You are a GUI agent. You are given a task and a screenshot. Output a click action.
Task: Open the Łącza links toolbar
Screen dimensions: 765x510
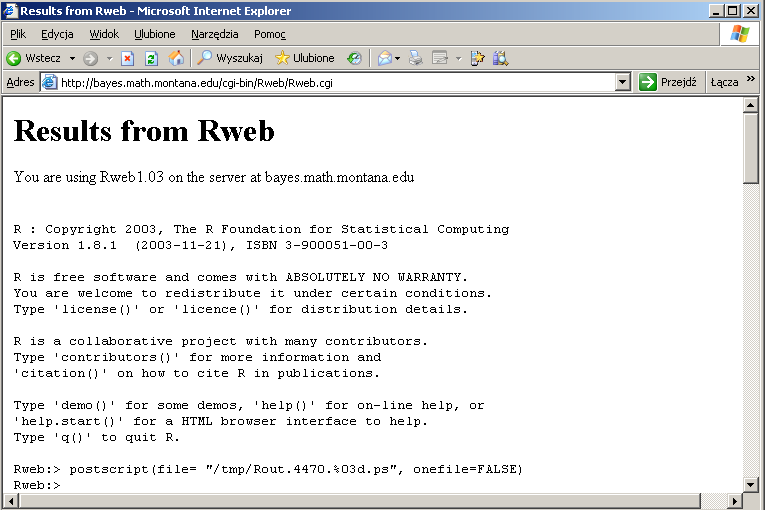725,82
